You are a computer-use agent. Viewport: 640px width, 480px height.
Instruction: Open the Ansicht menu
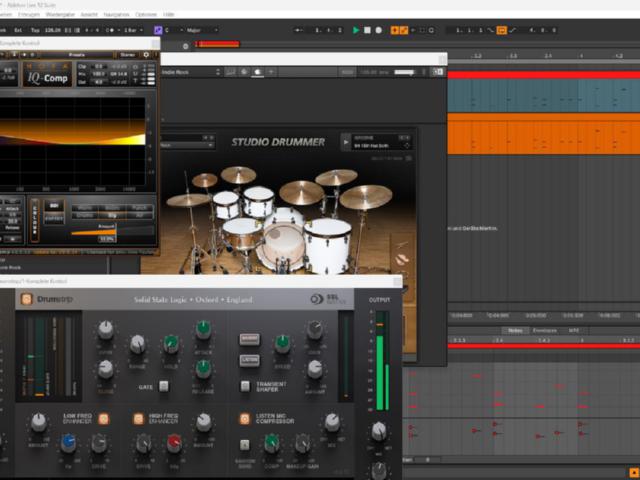tap(89, 14)
